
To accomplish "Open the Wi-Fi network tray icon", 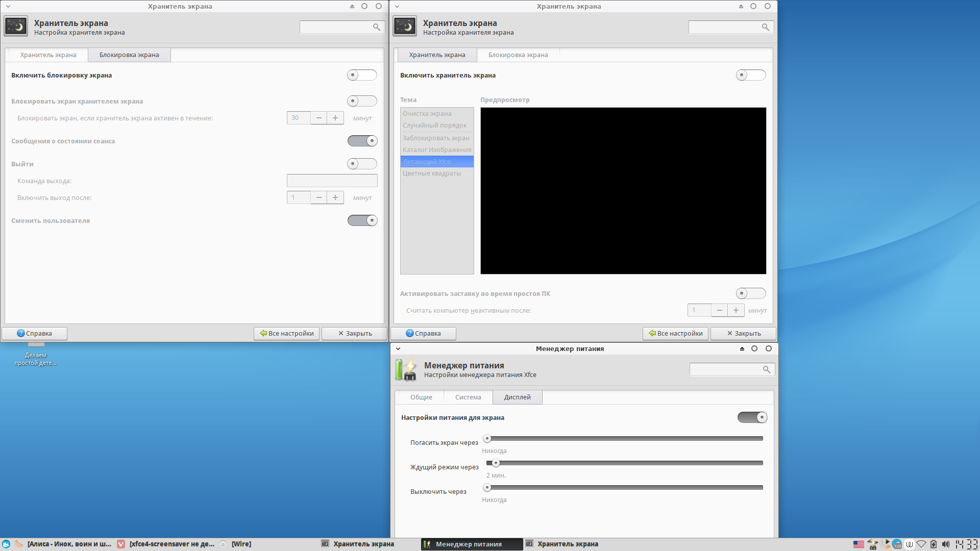I will (921, 544).
